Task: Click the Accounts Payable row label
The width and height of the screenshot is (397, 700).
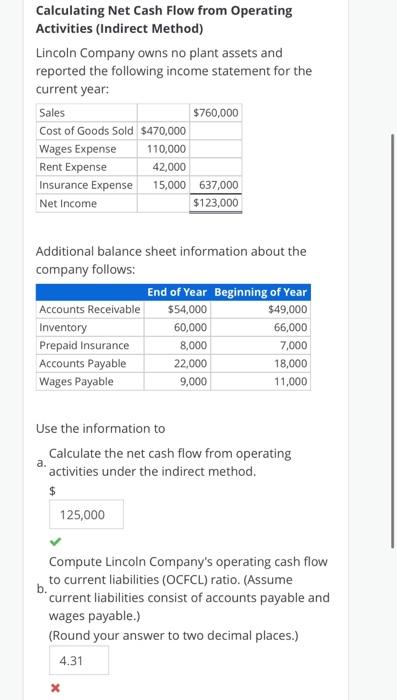Action: (x=83, y=363)
